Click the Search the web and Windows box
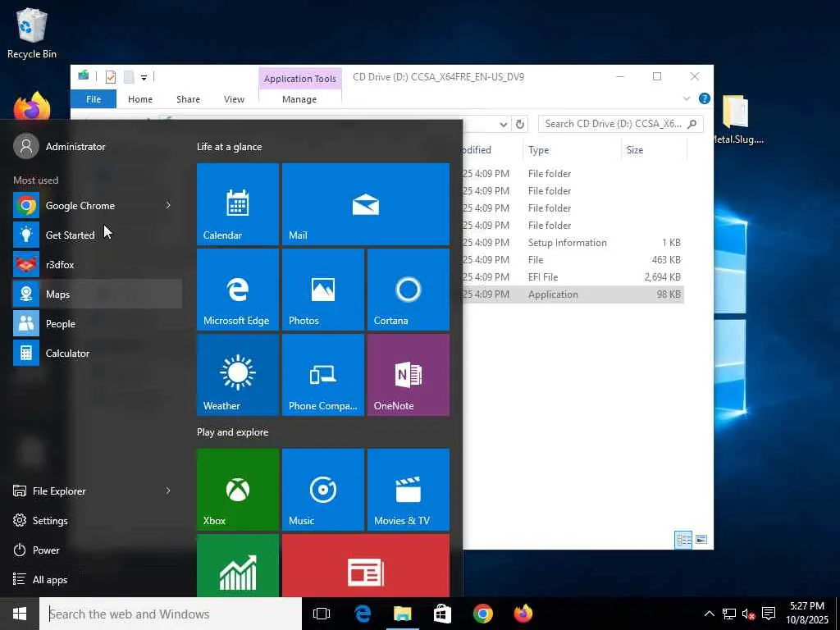 coord(171,614)
